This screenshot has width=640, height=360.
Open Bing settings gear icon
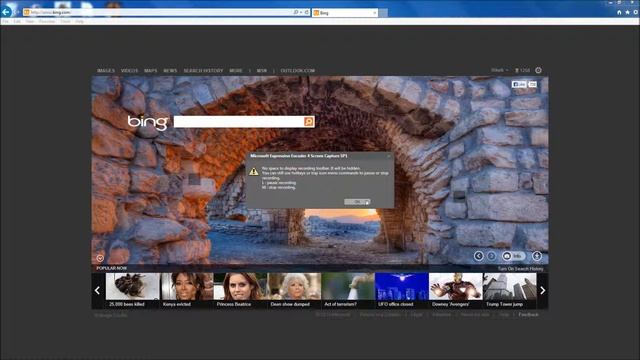538,70
